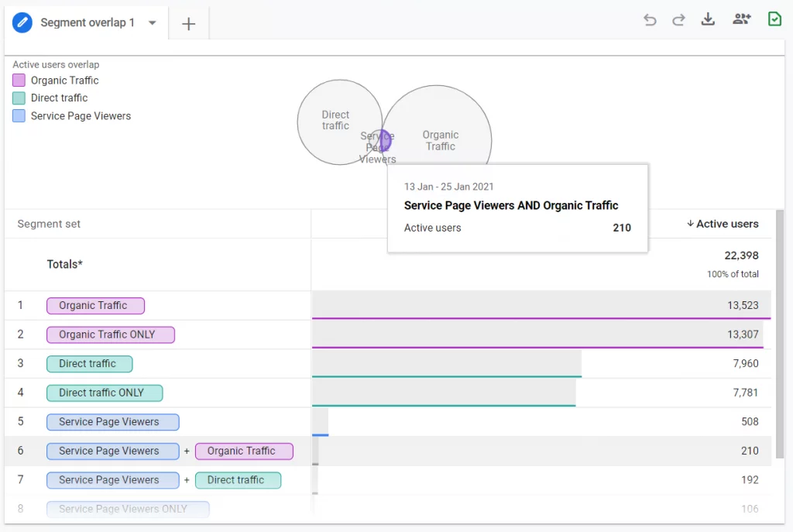
Task: Switch to the Segment overlap 1 tab
Action: coord(88,23)
